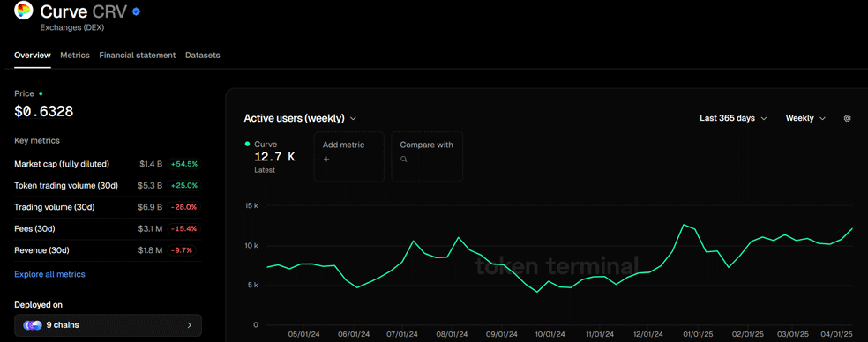
Task: Click the +25.0% change badge
Action: point(183,185)
